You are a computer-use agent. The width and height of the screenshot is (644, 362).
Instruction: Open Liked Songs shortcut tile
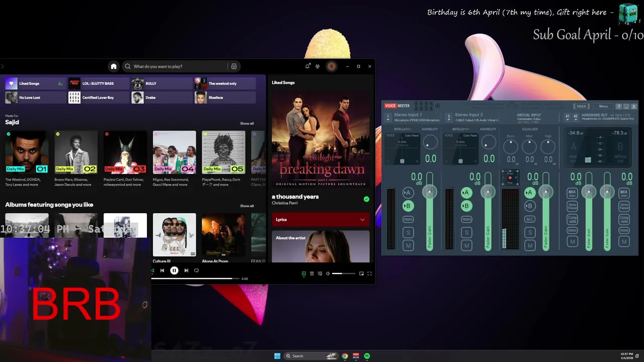tap(35, 83)
